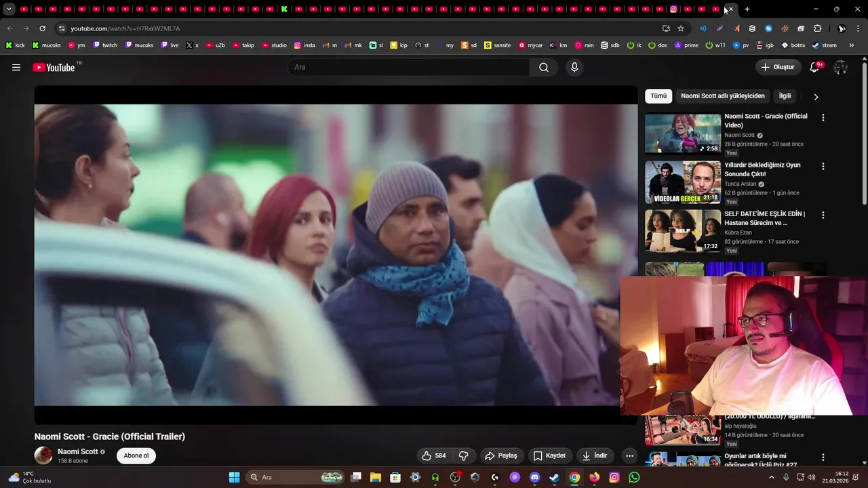Click the Abone ol subscribe button
Screen dimensions: 868x488
[136, 455]
